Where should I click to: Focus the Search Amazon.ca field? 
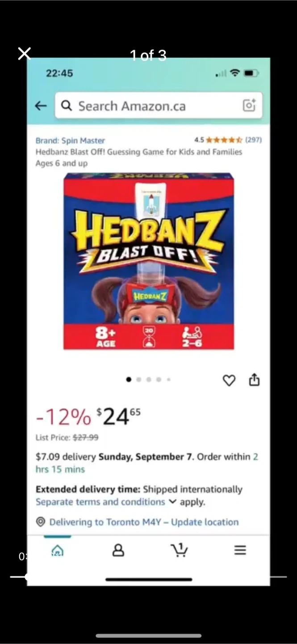tap(159, 106)
